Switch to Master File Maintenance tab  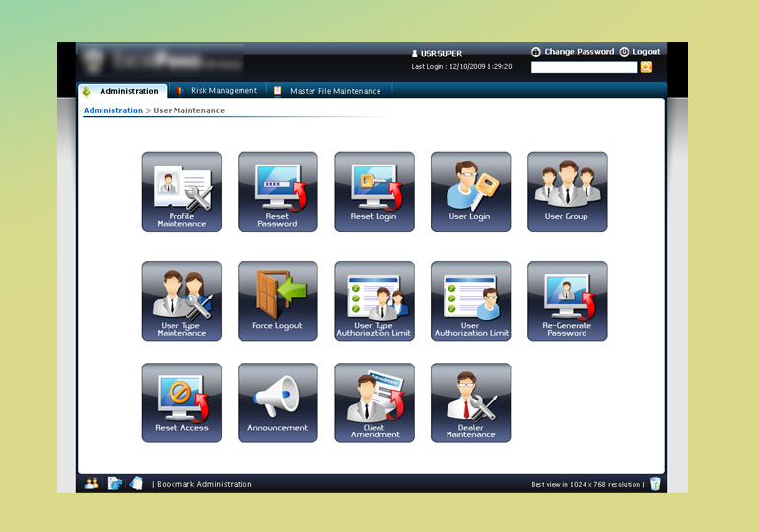(334, 91)
